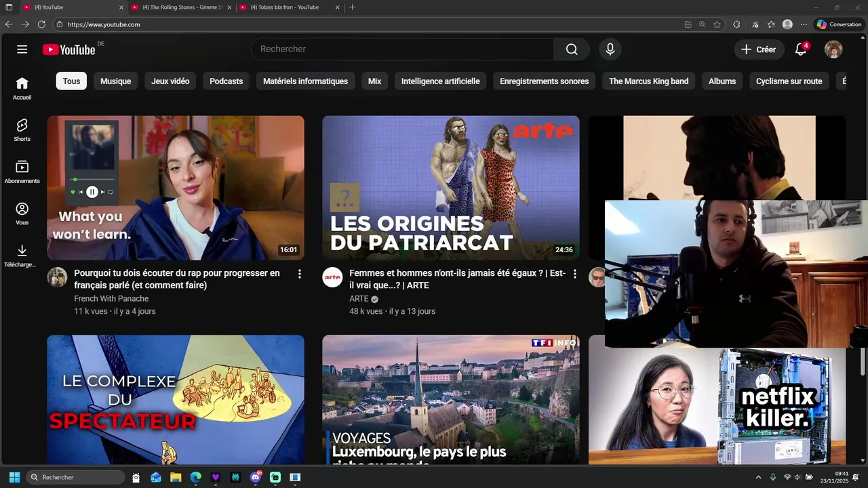Select The Marcus King band chip

tap(648, 81)
